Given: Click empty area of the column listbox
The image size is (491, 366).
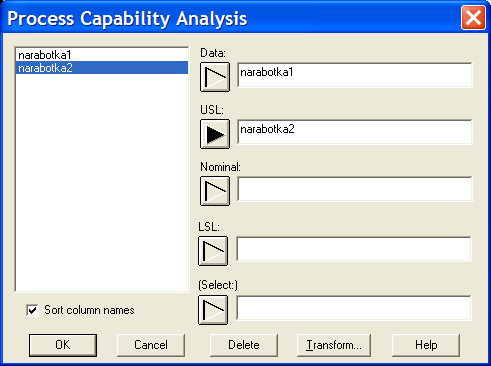Looking at the screenshot, I should [x=102, y=183].
